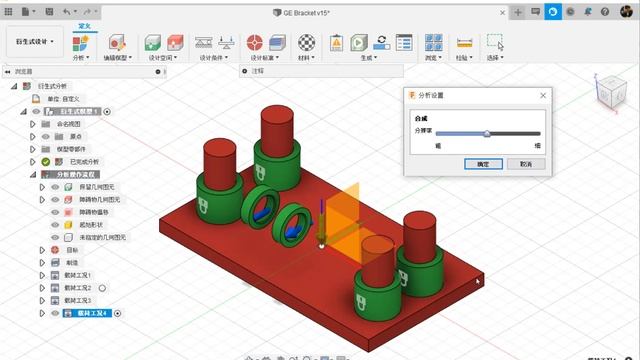Expand the 目标 (Objectives) node
640x360 pixels.
[42, 250]
